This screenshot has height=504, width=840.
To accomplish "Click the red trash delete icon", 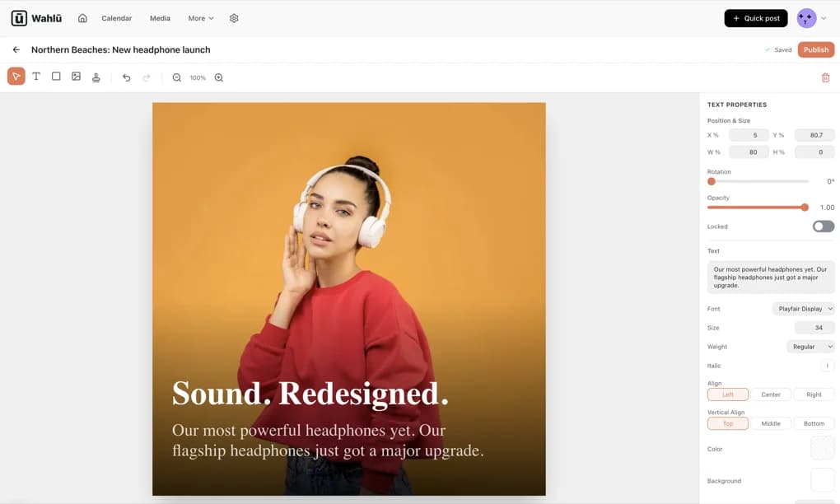I will [825, 77].
